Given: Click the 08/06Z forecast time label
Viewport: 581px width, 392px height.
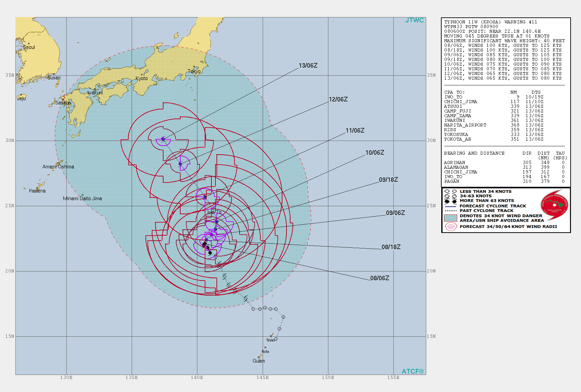Looking at the screenshot, I should point(380,278).
